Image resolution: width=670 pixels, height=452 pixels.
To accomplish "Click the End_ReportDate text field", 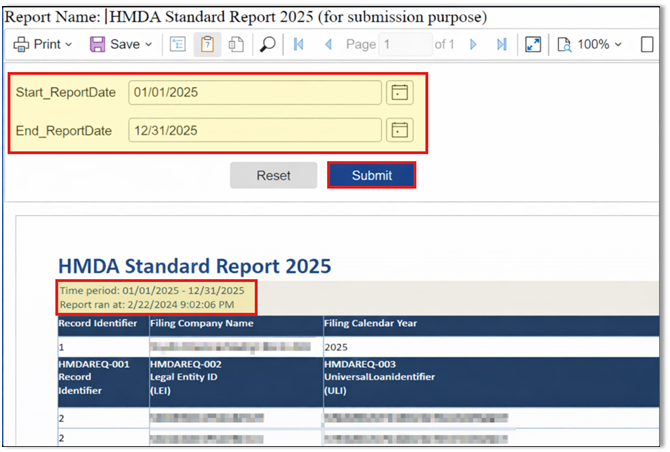I will tap(254, 131).
